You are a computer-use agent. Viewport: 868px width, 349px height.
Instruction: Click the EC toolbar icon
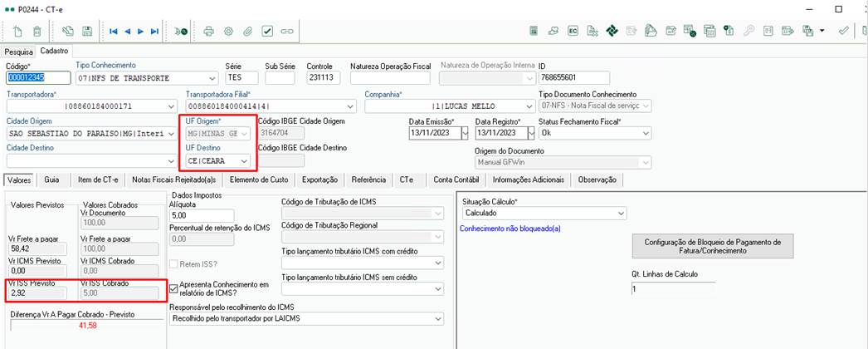pyautogui.click(x=573, y=32)
